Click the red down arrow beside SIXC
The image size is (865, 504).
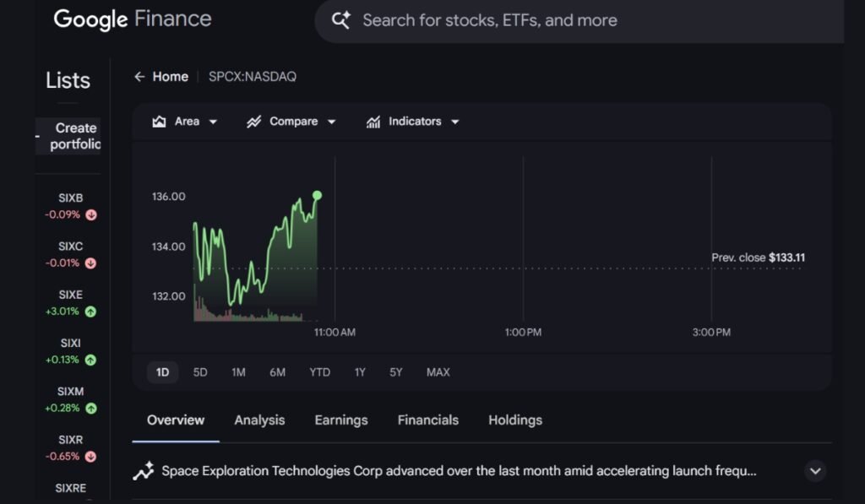point(91,263)
